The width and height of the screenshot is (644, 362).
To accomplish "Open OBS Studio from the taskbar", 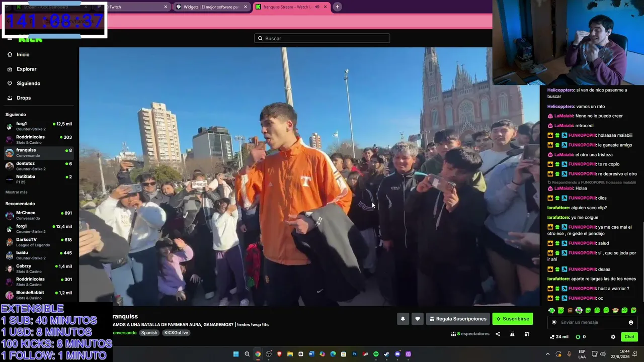I will 269,354.
